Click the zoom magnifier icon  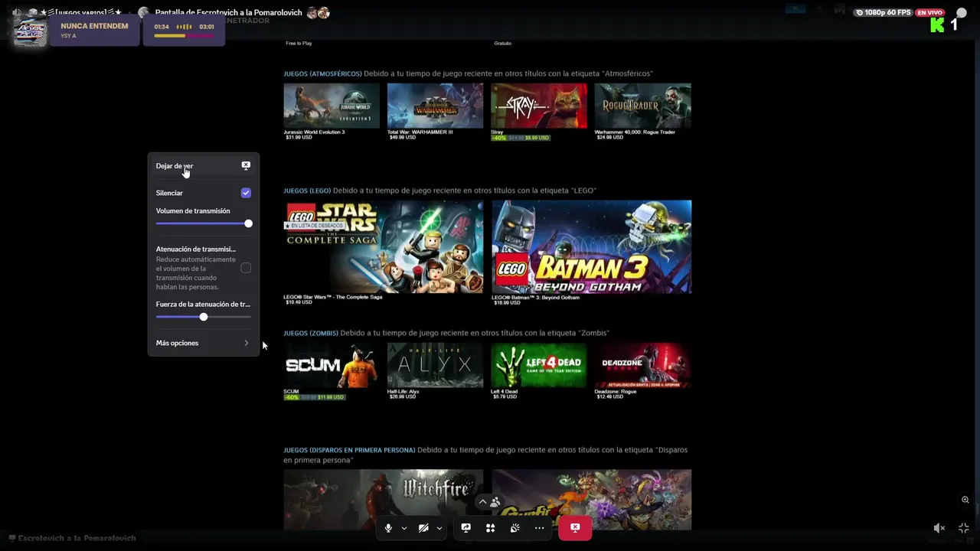[x=965, y=500]
